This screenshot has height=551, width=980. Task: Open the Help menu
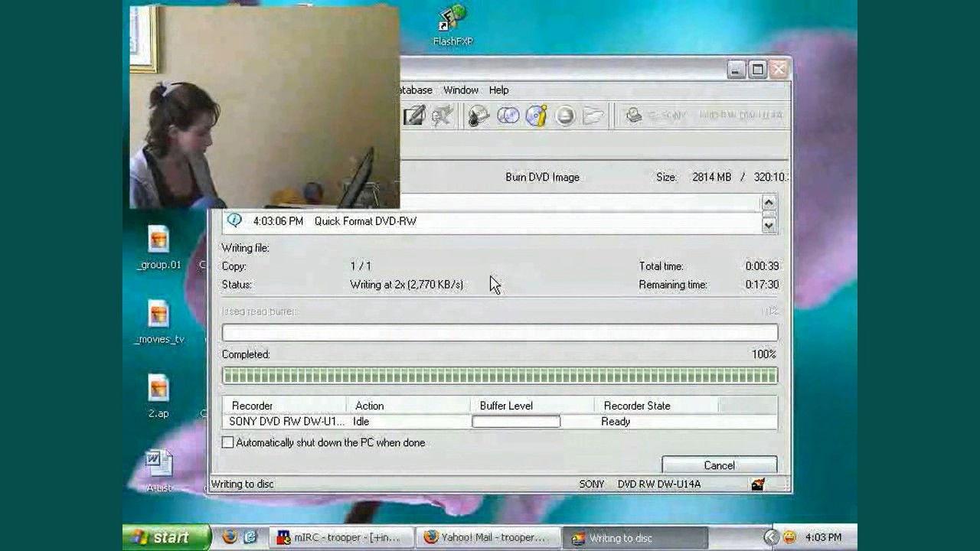coord(498,90)
